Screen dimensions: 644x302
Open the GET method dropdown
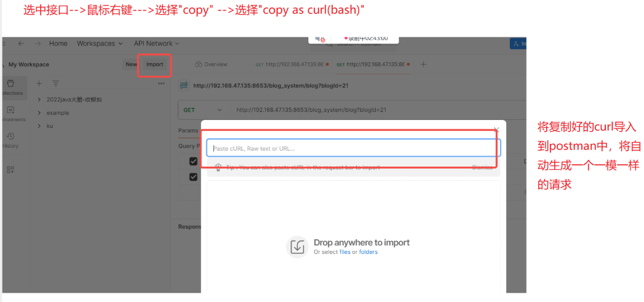(203, 110)
